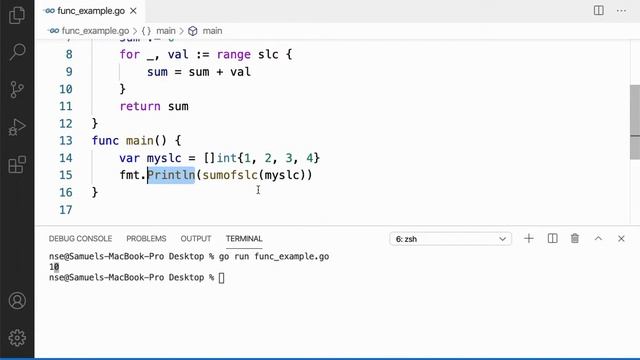Open the Manage settings gear
This screenshot has width=640, height=360.
pos(17,338)
